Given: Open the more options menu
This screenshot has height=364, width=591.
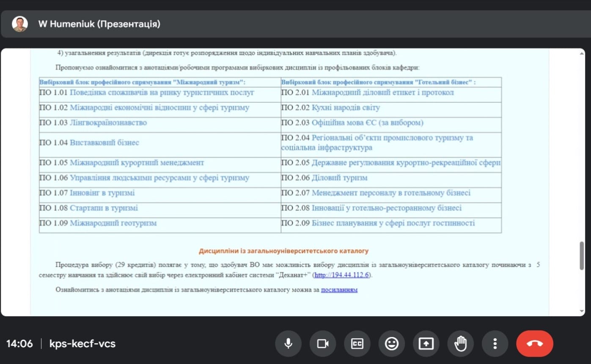Looking at the screenshot, I should [x=495, y=344].
